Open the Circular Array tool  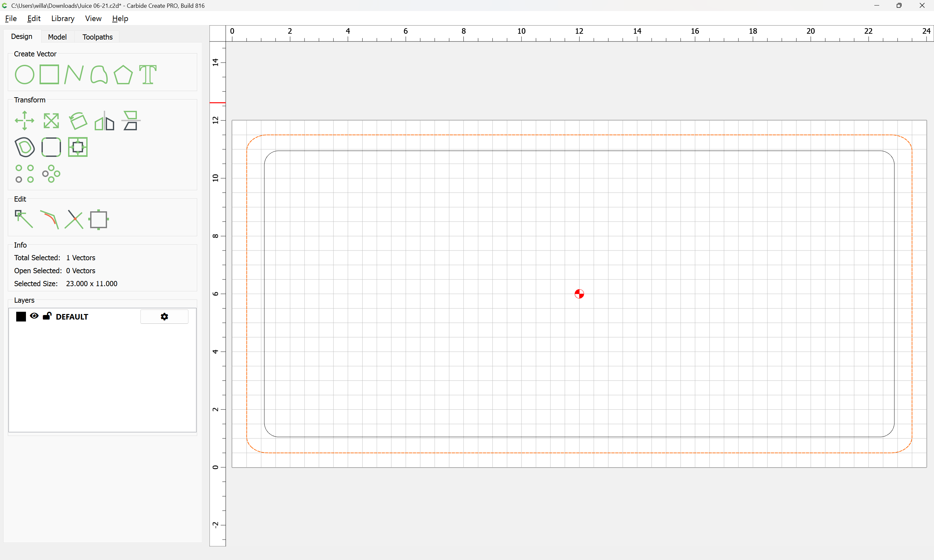51,174
